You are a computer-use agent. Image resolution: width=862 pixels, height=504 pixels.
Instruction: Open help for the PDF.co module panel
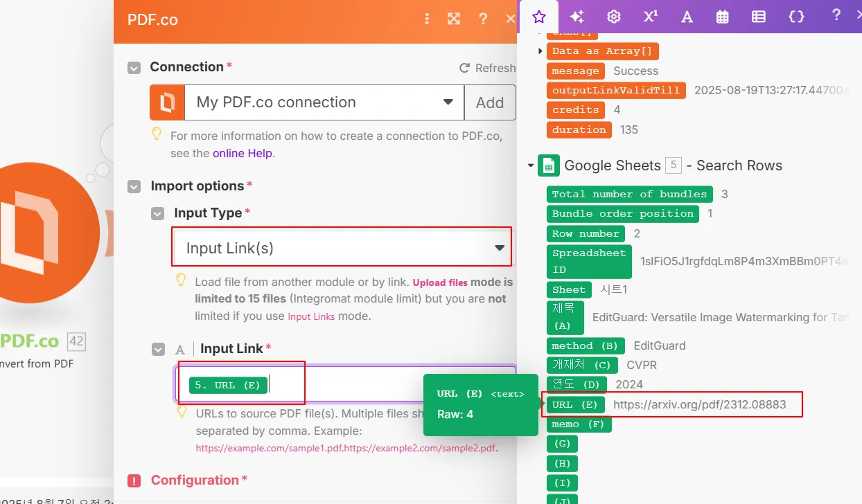482,19
